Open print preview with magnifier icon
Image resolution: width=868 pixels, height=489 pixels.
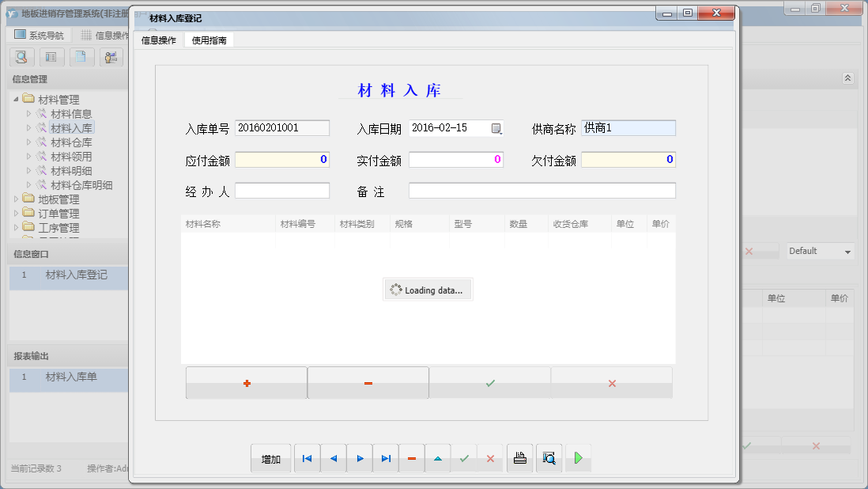coord(549,457)
